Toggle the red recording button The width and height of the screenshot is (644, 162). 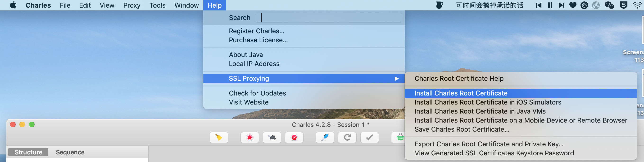pos(249,138)
